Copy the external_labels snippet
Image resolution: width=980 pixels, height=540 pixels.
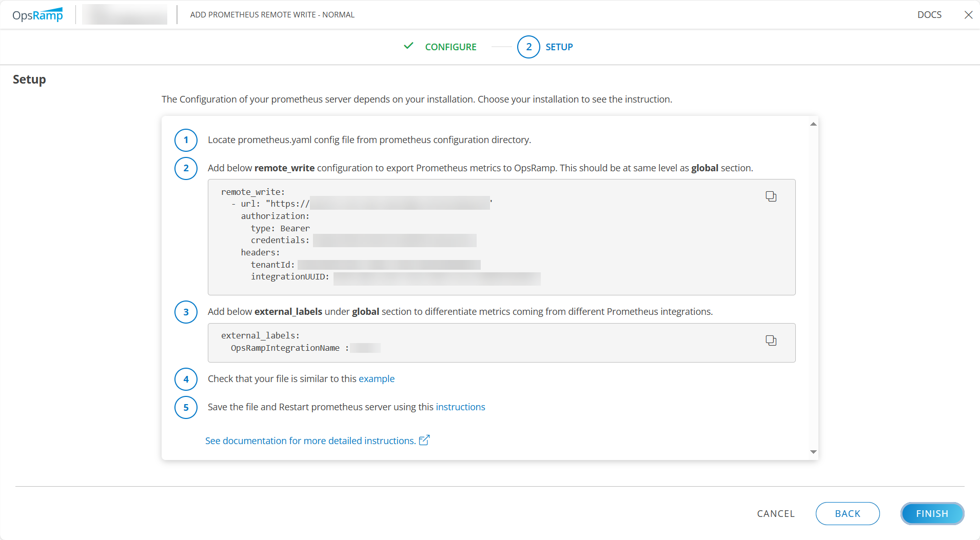coord(771,341)
